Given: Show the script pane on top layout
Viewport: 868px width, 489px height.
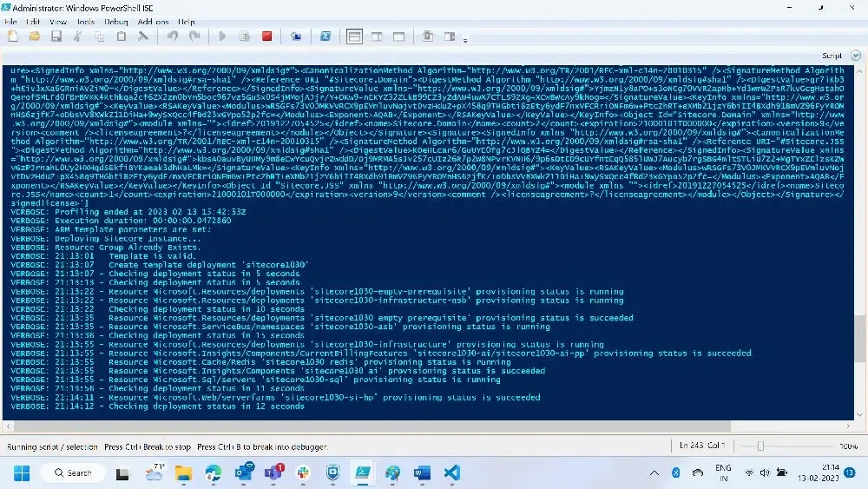Looking at the screenshot, I should tap(354, 36).
